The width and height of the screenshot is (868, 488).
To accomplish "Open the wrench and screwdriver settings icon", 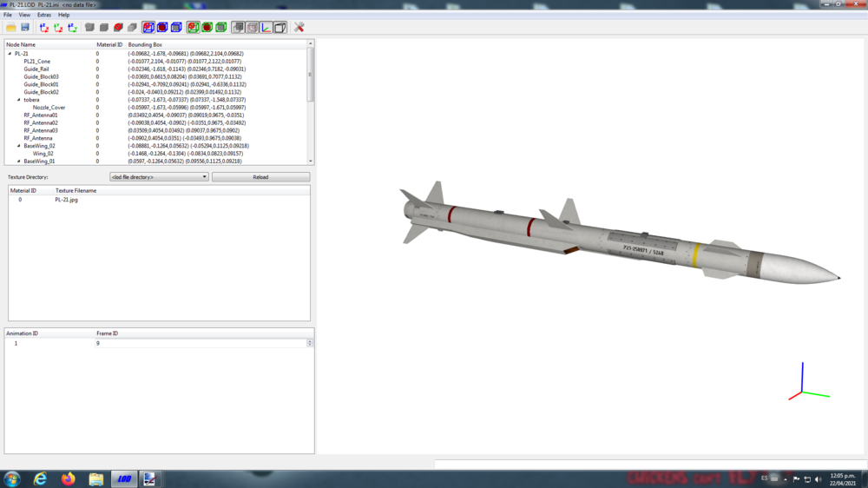I will [299, 27].
